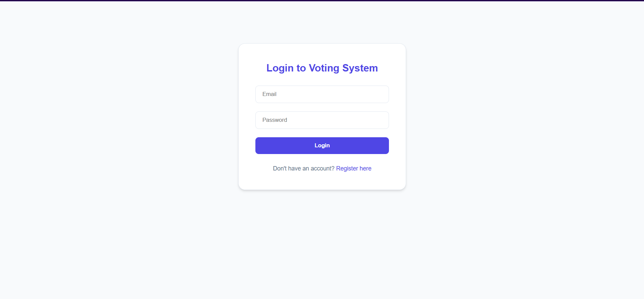Click the page background area
644x299 pixels.
[x=101, y=235]
